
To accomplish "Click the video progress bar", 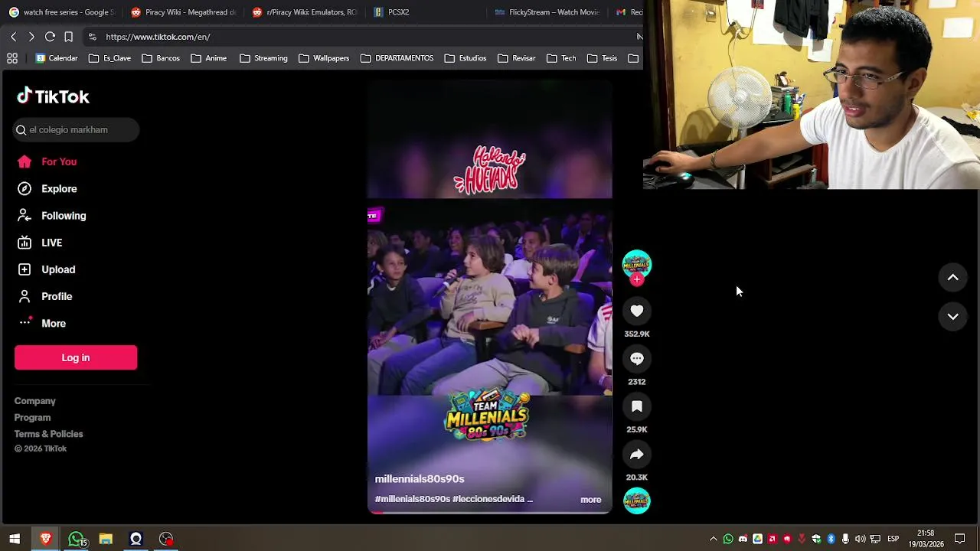I will pyautogui.click(x=490, y=512).
